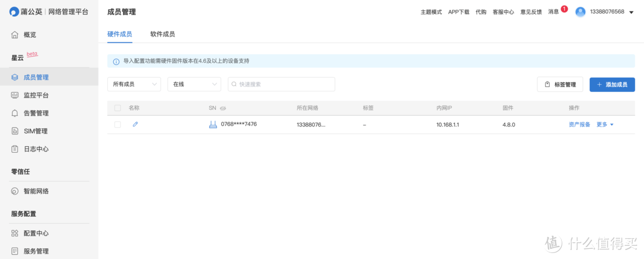Click the 标签 column header
The height and width of the screenshot is (259, 644).
coord(369,108)
